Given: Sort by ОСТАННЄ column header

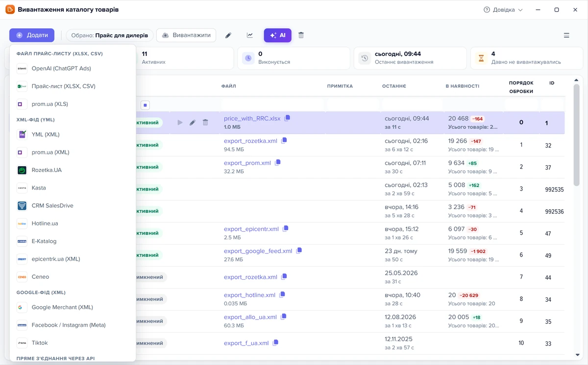Looking at the screenshot, I should (x=394, y=86).
